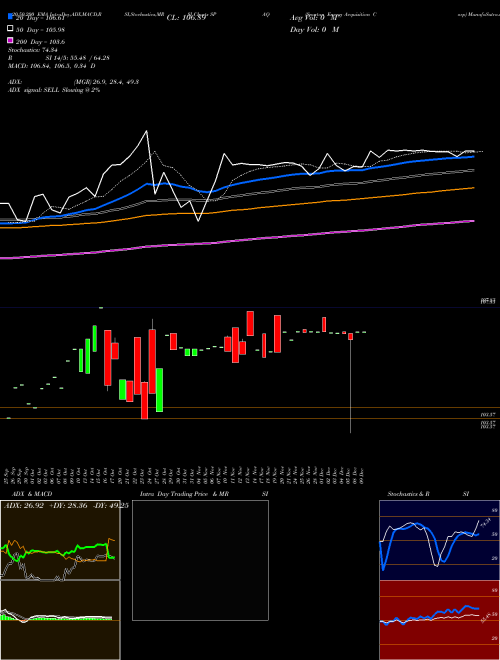Click the ADX (MGR) 26.9, 28.4, 49.3 line

tap(74, 82)
